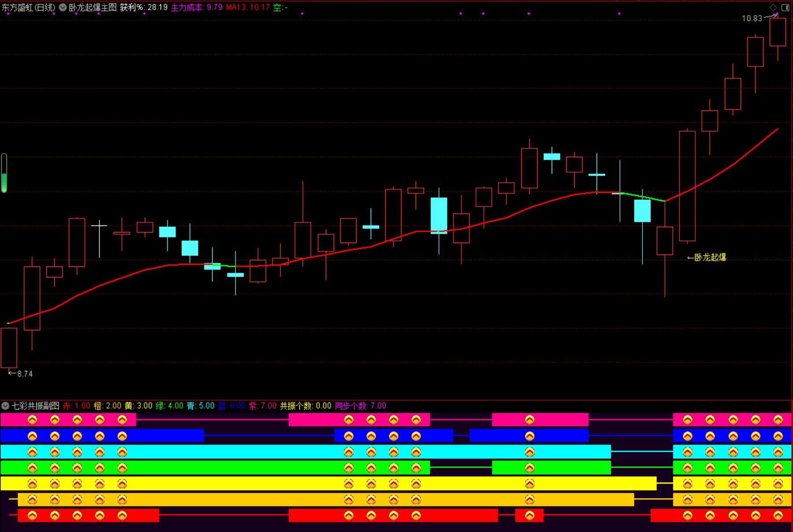Click the rightmost signal icon in orange row
Viewport: 793px width, 532px height.
coord(778,499)
